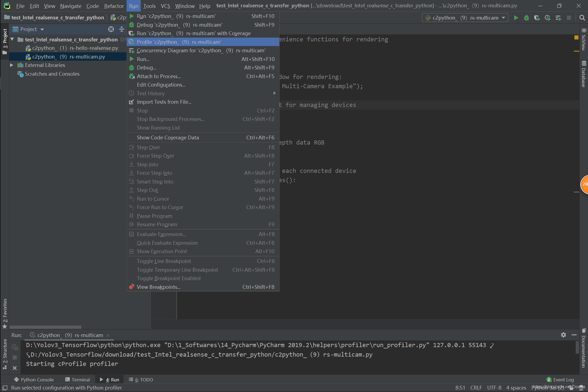588x392 pixels.
Task: Click the green Run button in toolbar
Action: tap(516, 18)
